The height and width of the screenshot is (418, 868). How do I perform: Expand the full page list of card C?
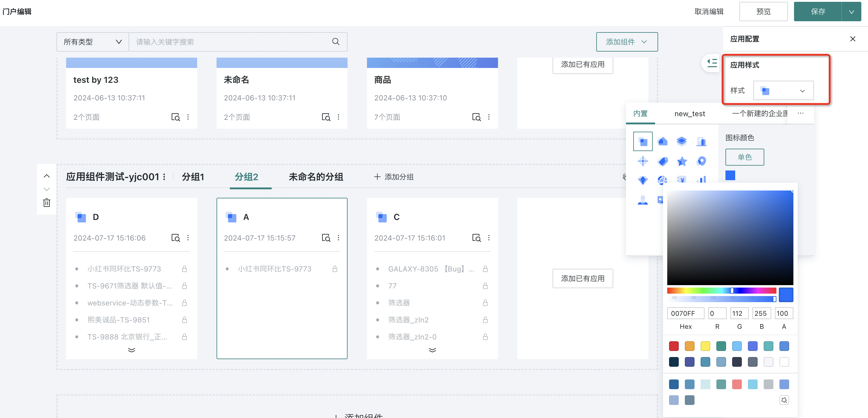[432, 350]
